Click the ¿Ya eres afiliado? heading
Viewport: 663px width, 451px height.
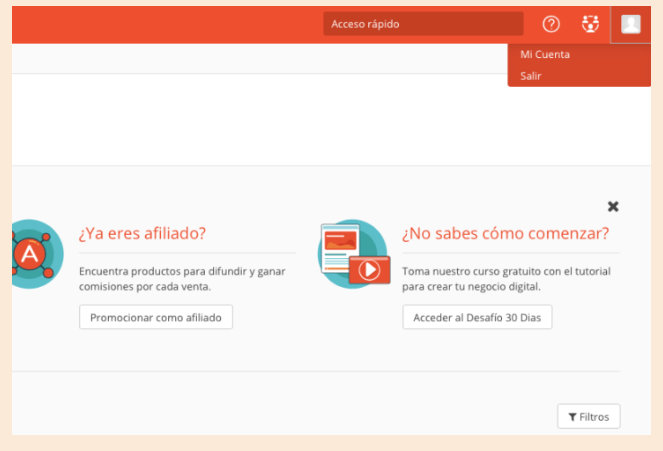142,233
